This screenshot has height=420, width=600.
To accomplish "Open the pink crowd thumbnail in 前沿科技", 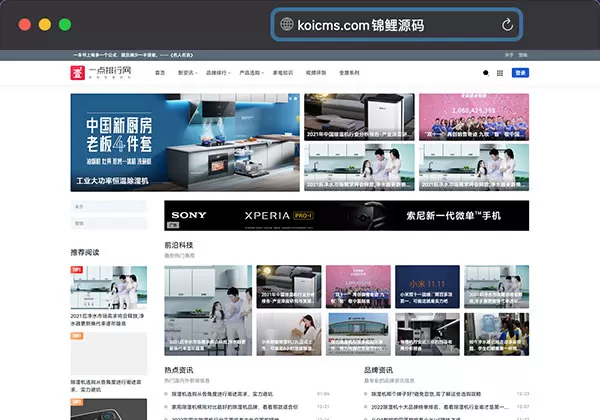I will tap(358, 287).
